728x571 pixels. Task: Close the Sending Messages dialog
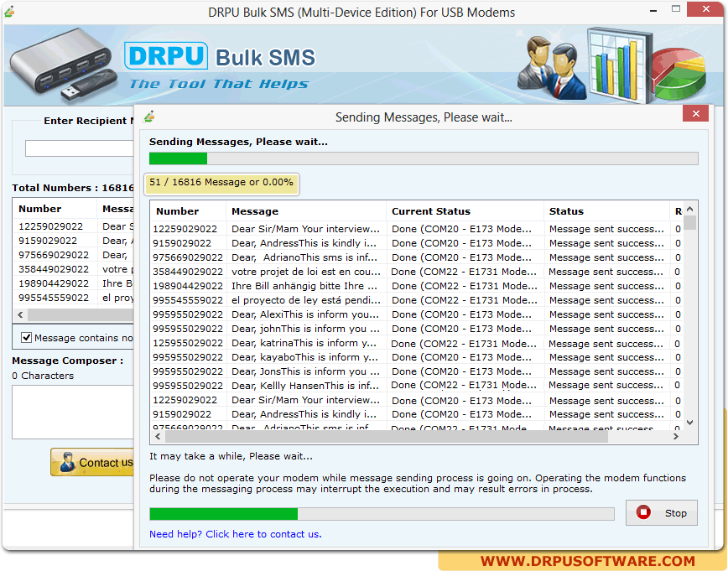695,114
